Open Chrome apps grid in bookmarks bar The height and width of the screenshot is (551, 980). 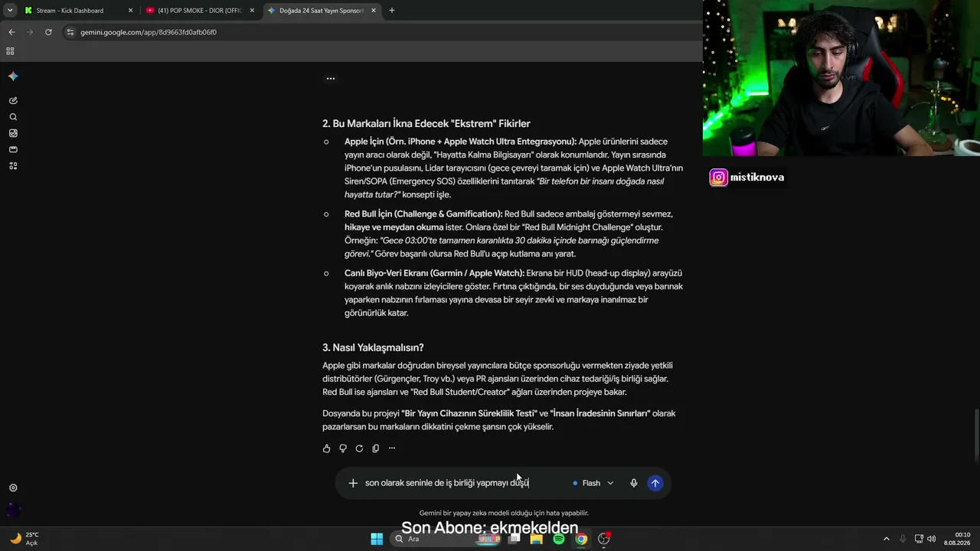(10, 51)
